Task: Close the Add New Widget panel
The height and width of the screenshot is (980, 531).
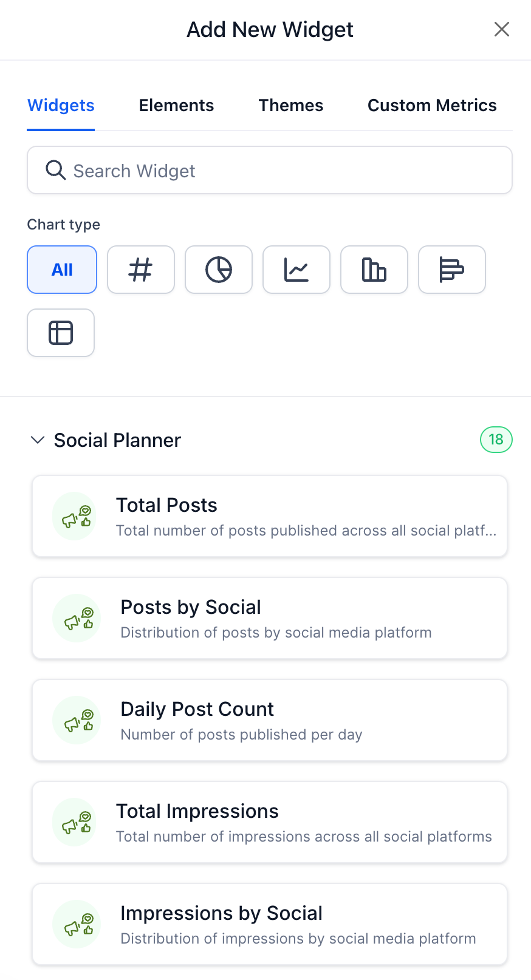Action: [501, 29]
